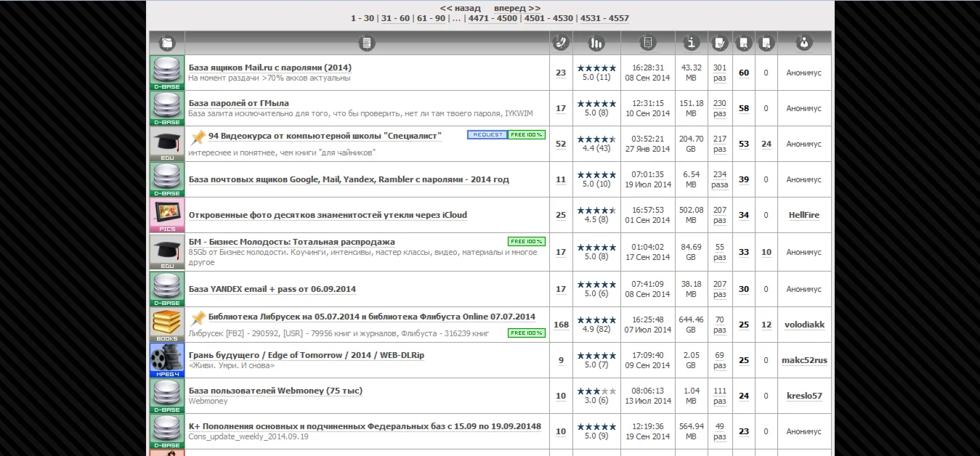Image resolution: width=980 pixels, height=456 pixels.
Task: Sort by date added calendar icon
Action: coord(647,43)
